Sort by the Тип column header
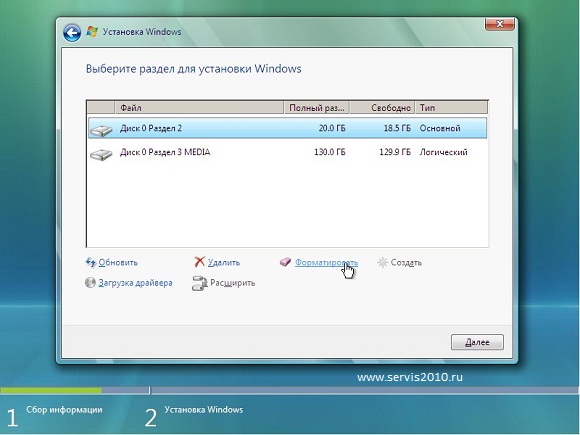Screen dimensions: 580x435 click(x=451, y=108)
